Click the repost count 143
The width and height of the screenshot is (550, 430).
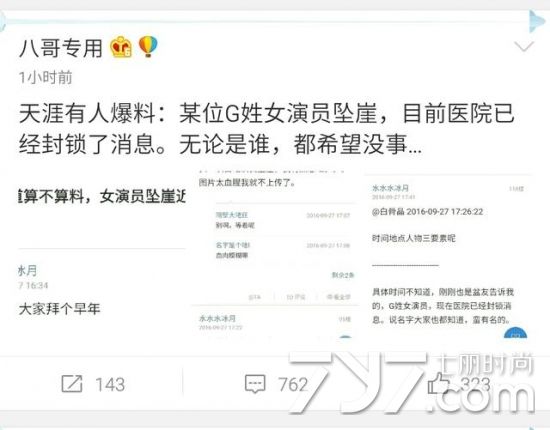click(x=110, y=384)
